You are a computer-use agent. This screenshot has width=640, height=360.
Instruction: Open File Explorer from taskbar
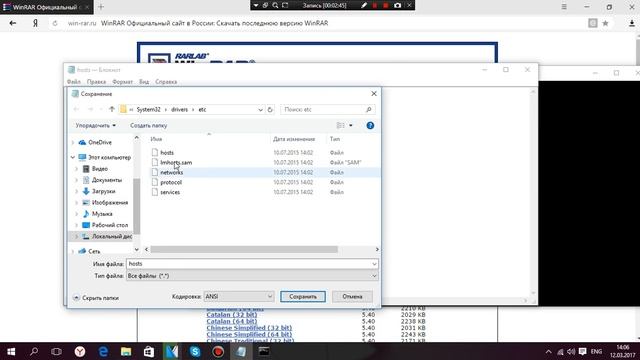[x=126, y=351]
